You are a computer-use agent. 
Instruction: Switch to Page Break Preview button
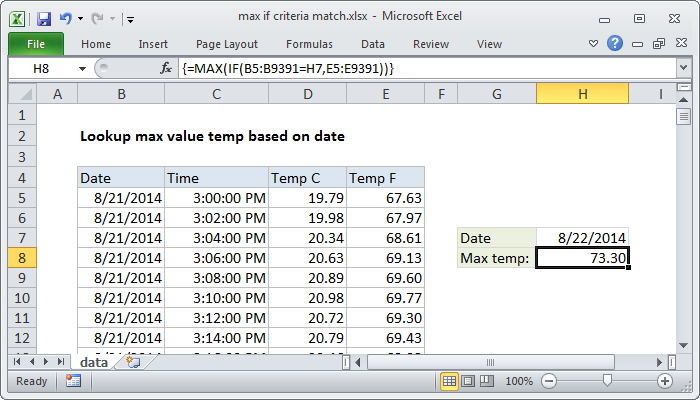pos(487,381)
